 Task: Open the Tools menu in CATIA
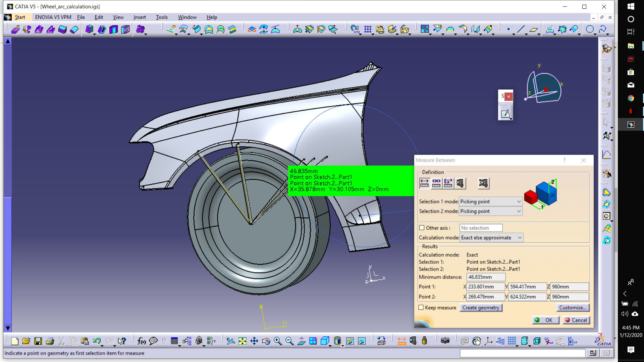click(161, 17)
